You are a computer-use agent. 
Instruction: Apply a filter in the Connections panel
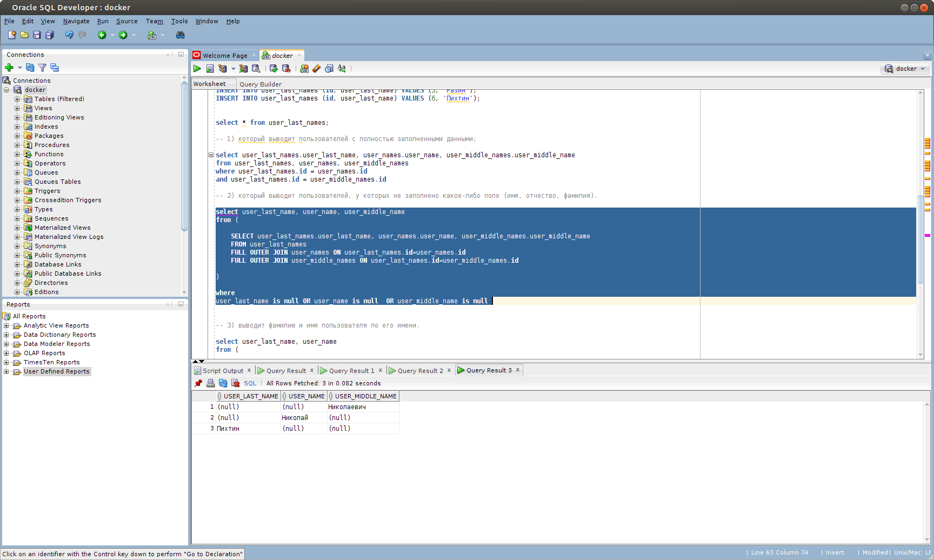tap(42, 68)
